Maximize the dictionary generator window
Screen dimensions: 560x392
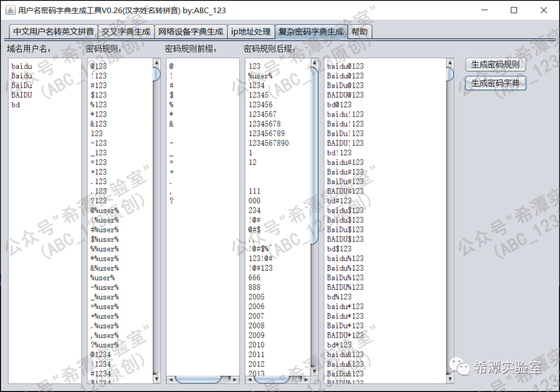[514, 10]
